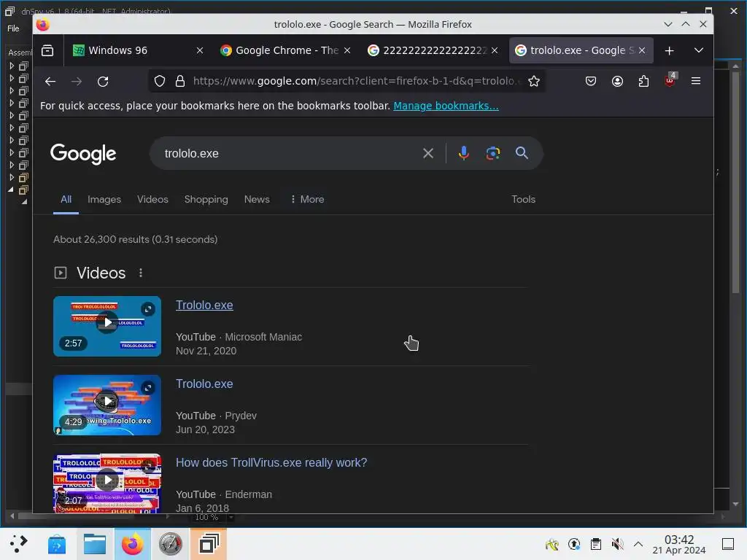Open the uBlock Origin extension icon
Image resolution: width=747 pixels, height=560 pixels.
[670, 80]
